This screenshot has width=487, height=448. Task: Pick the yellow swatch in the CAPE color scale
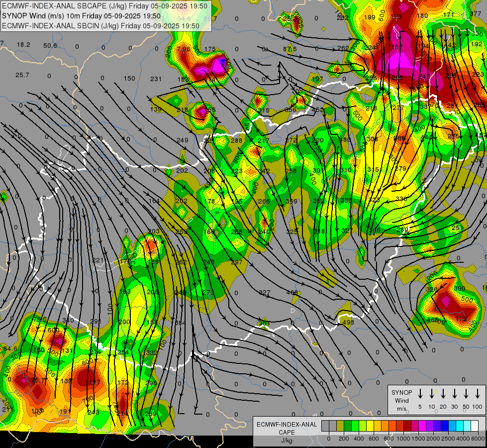click(x=370, y=426)
